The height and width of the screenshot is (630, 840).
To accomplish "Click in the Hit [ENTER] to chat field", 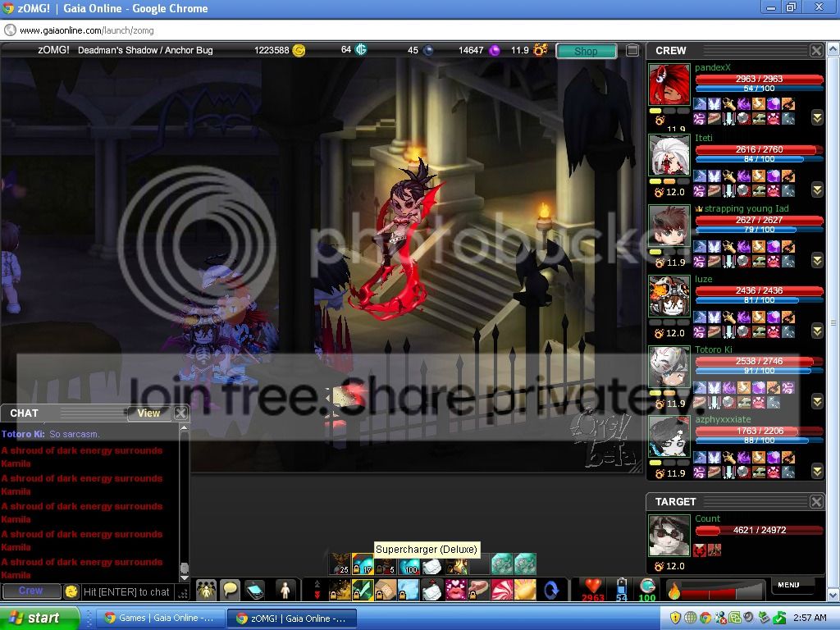I will pyautogui.click(x=127, y=592).
